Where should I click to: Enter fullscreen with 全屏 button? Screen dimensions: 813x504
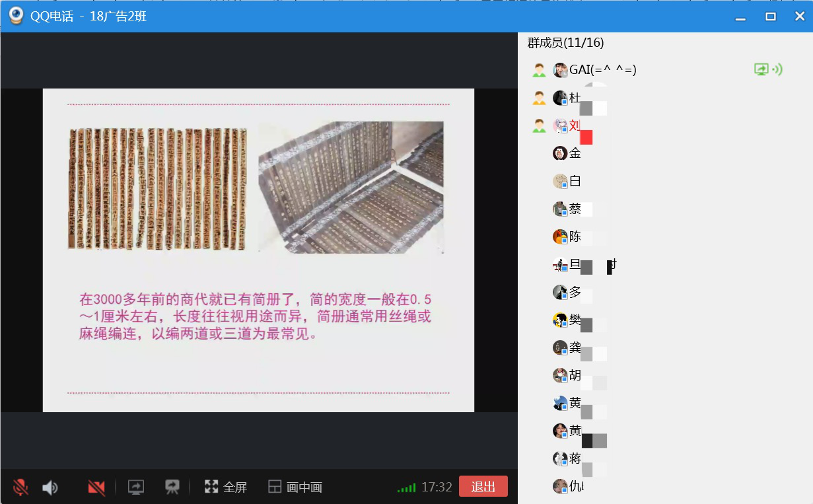[x=226, y=487]
